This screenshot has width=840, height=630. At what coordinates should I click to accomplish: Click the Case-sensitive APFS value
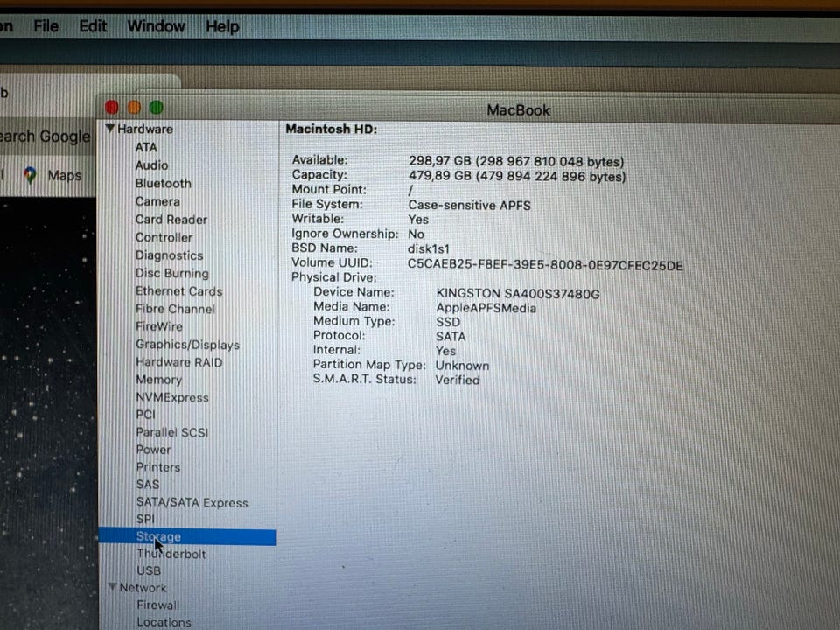[469, 205]
